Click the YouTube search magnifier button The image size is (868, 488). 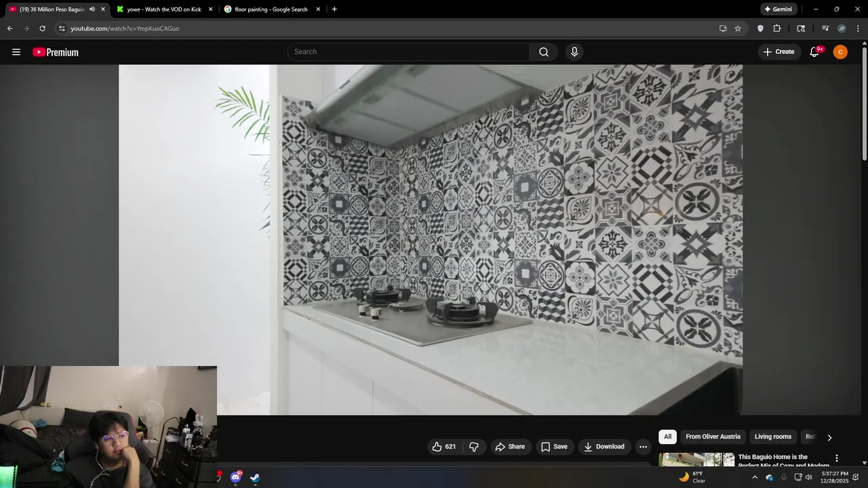[544, 52]
